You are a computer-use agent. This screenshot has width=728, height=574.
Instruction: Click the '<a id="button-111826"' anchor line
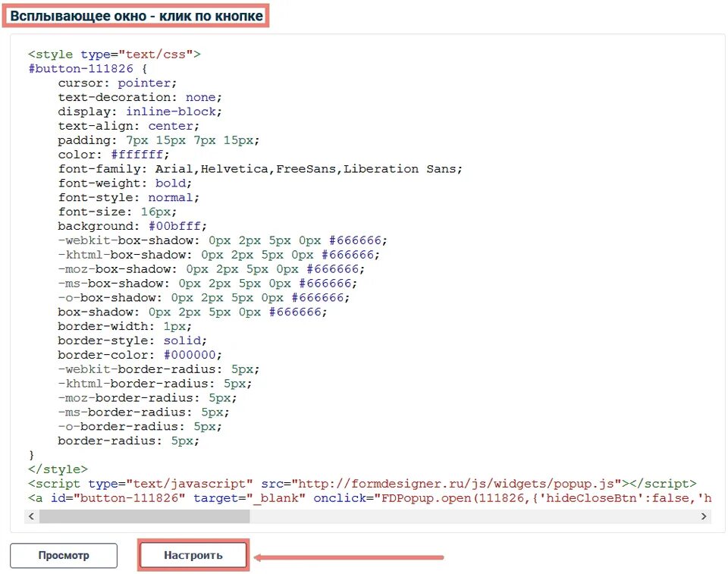[369, 498]
